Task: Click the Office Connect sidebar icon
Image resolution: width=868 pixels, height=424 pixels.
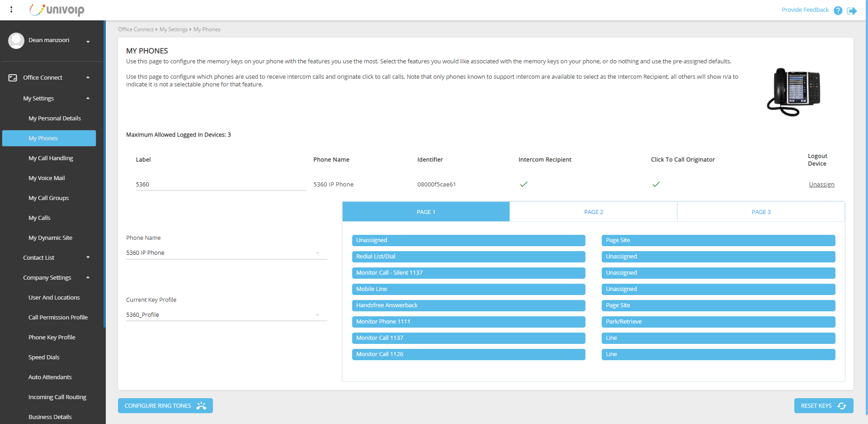Action: pyautogui.click(x=13, y=77)
